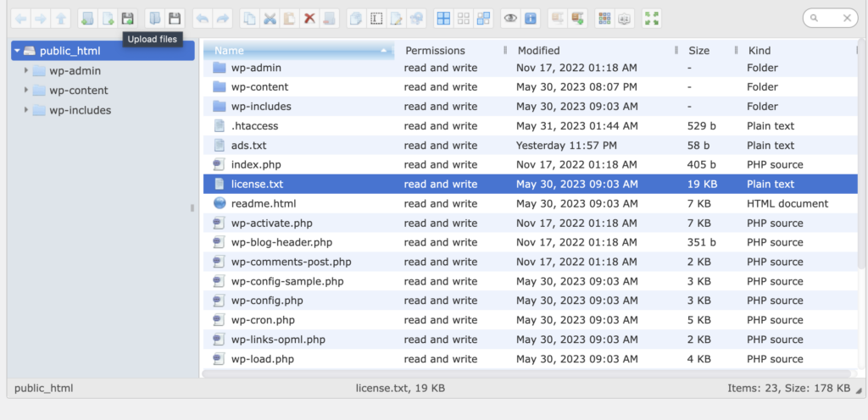Screen dimensions: 868x420
Task: Click the Undo arrow icon
Action: (x=203, y=19)
